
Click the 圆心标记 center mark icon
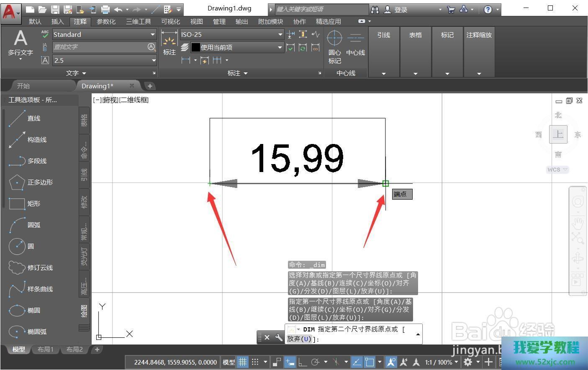coord(334,46)
